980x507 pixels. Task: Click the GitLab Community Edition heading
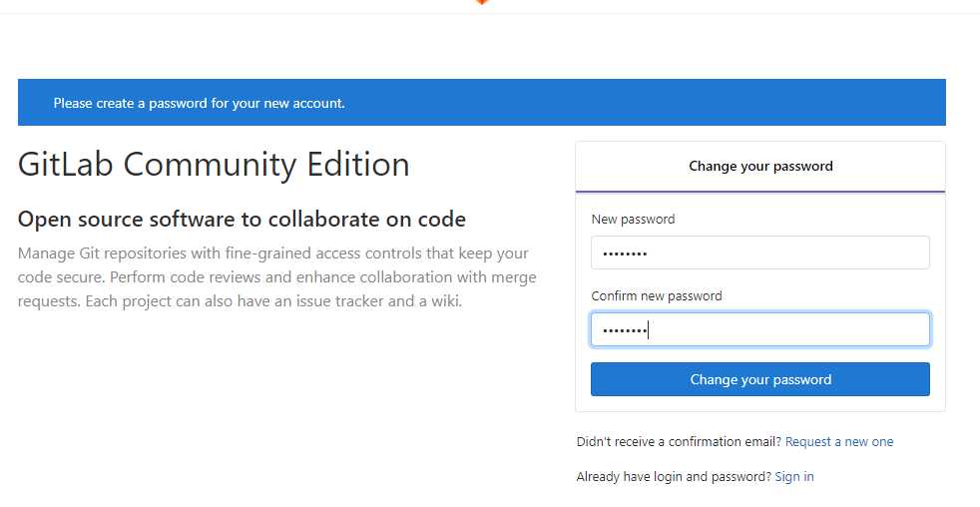click(x=214, y=165)
